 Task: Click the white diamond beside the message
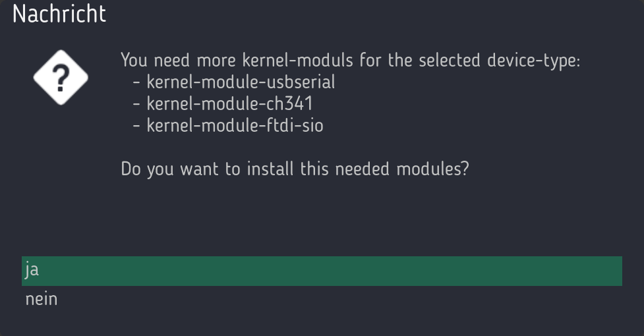(61, 78)
